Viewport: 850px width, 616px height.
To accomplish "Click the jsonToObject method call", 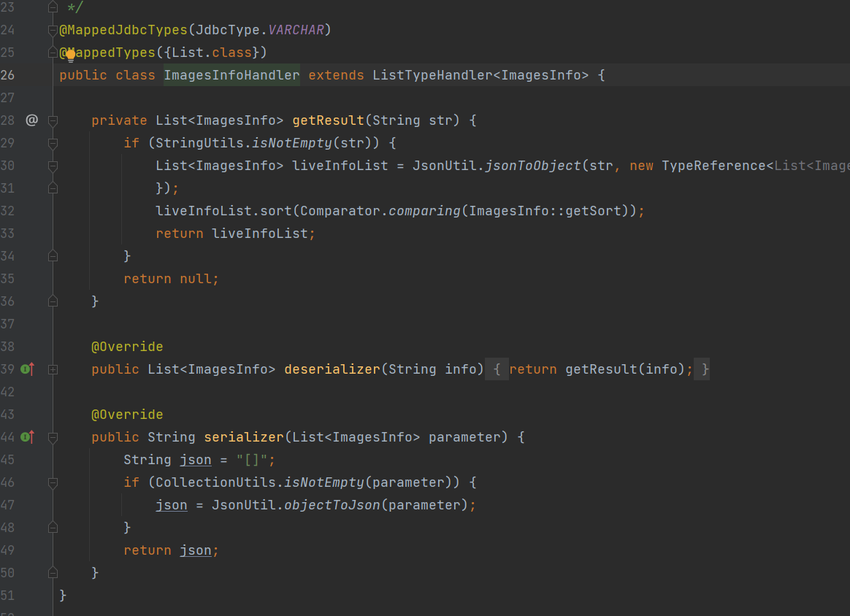I will 532,166.
